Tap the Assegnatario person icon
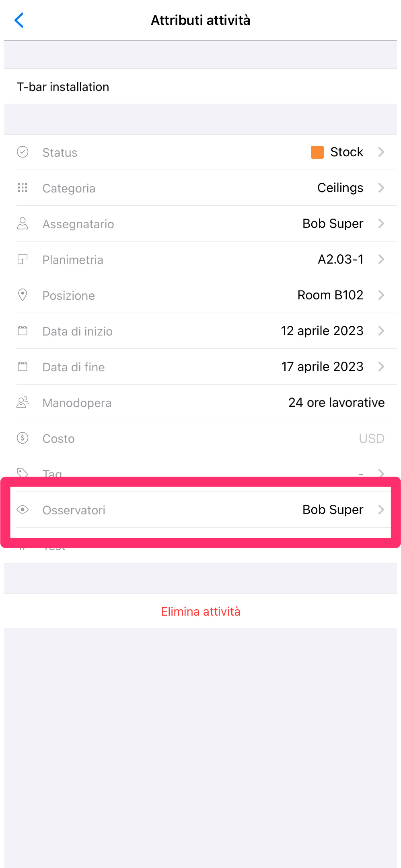401x868 pixels. (x=23, y=223)
